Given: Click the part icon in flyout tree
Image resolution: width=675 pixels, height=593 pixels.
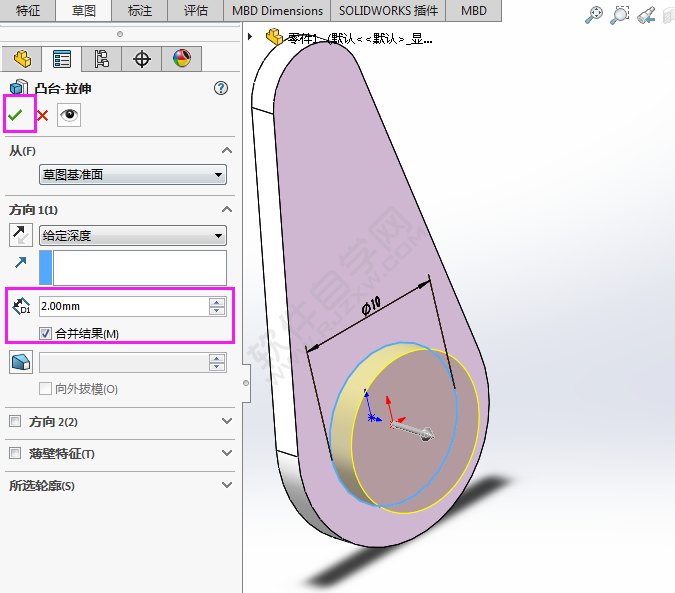Looking at the screenshot, I should point(274,37).
